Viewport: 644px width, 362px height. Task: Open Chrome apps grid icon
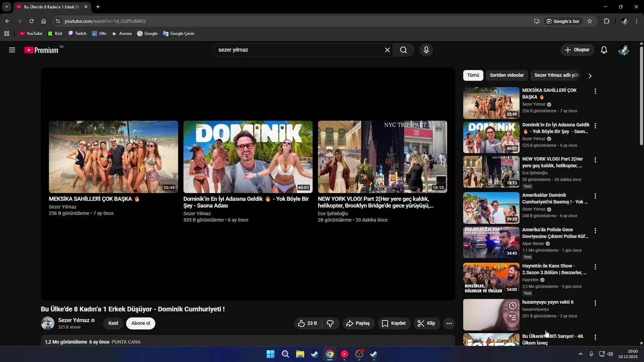[x=7, y=34]
